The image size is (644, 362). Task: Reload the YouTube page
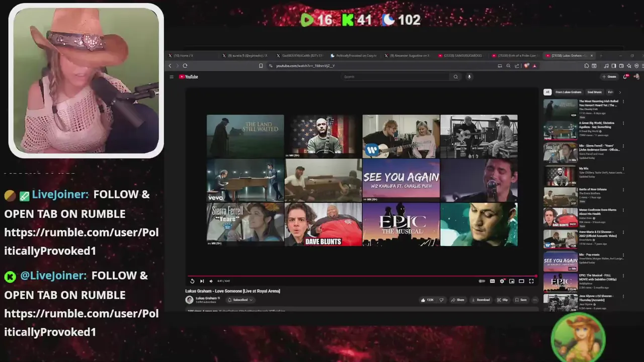click(x=185, y=66)
